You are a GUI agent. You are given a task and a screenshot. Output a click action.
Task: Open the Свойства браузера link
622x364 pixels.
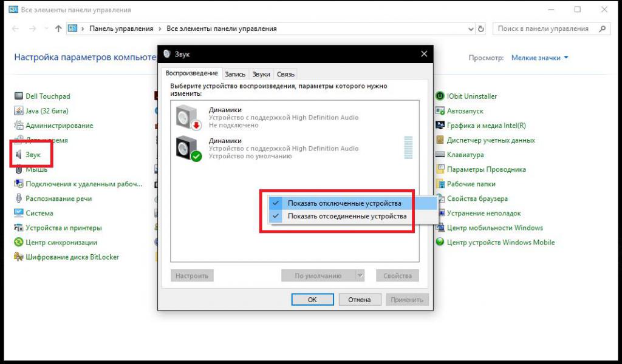[477, 198]
